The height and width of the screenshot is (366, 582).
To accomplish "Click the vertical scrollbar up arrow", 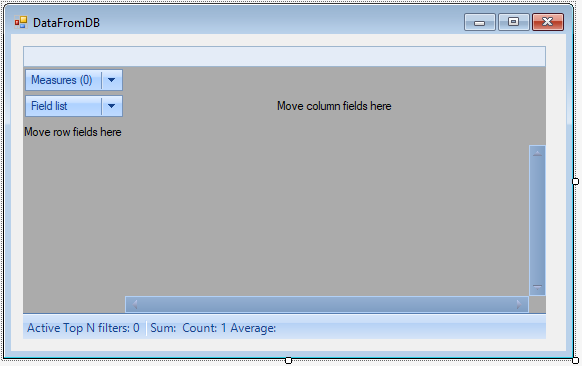I will pyautogui.click(x=537, y=153).
